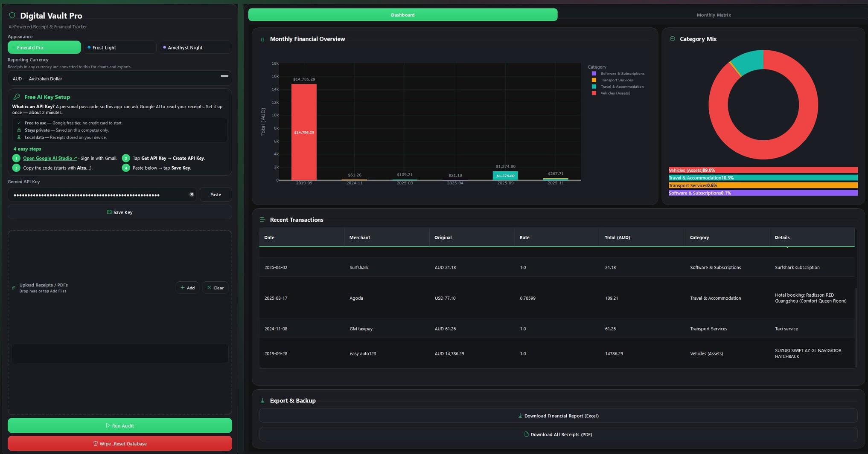868x454 pixels.
Task: Sort by the Category column header
Action: (x=727, y=237)
